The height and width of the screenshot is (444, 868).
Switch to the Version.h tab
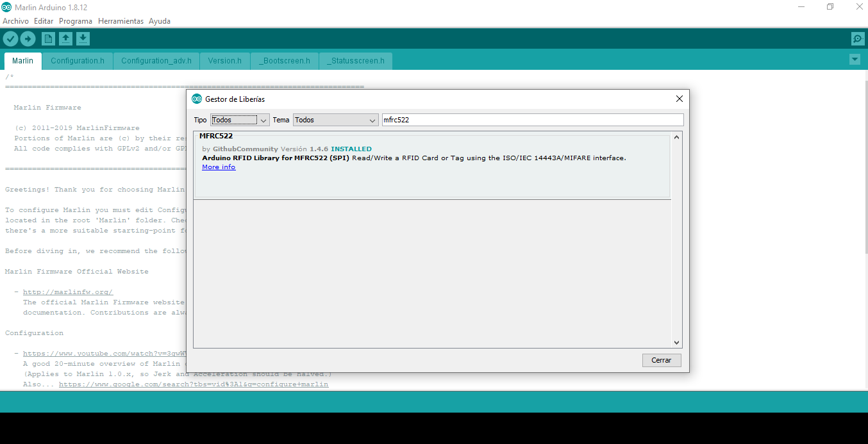(225, 61)
